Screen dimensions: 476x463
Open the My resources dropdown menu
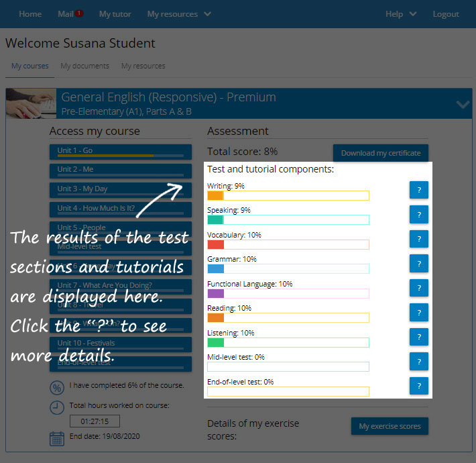click(x=178, y=14)
